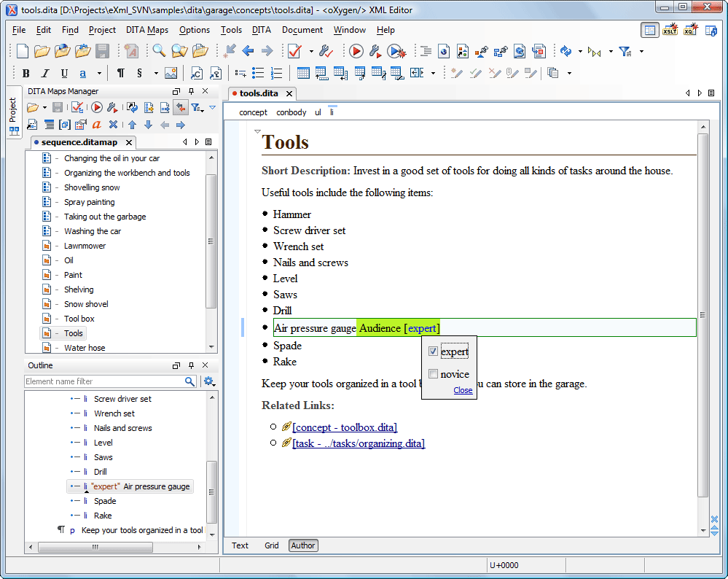Move the selected map topic down
The width and height of the screenshot is (728, 579).
148,125
